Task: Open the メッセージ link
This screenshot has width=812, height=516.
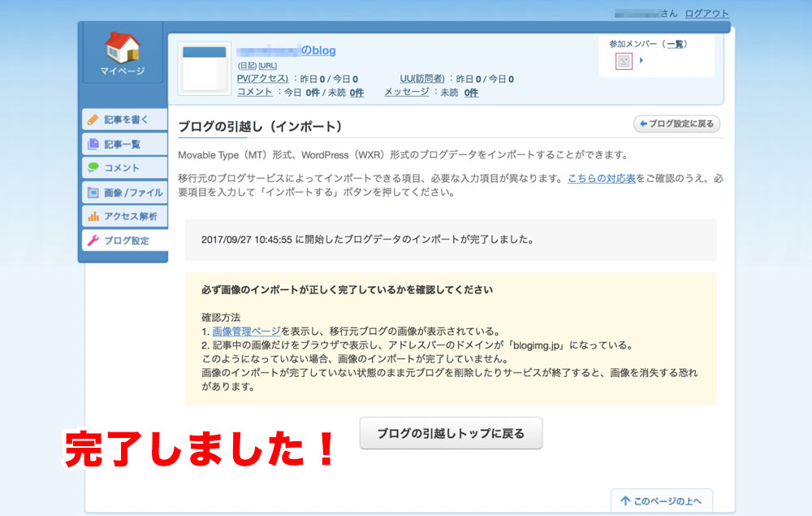Action: click(406, 93)
